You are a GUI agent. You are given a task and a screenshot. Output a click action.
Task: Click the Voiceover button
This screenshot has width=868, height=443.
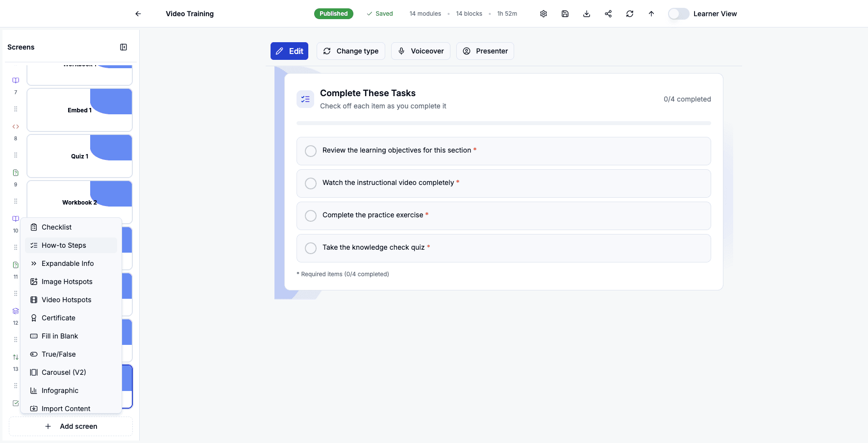point(421,51)
